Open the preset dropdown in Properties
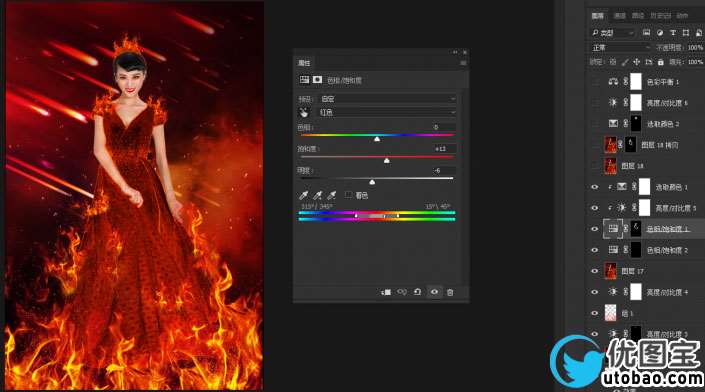Viewport: 705px width, 392px height. tap(388, 99)
